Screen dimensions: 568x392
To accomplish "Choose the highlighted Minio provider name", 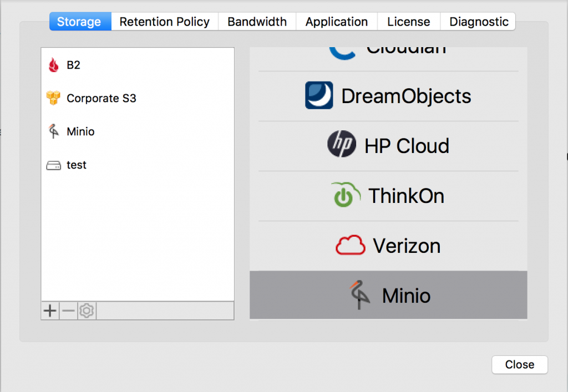I will click(x=406, y=296).
